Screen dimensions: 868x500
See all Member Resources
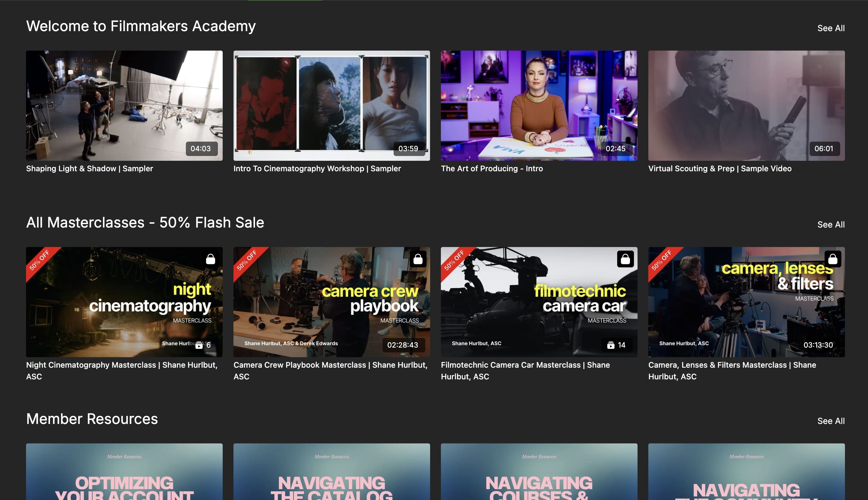pos(831,421)
